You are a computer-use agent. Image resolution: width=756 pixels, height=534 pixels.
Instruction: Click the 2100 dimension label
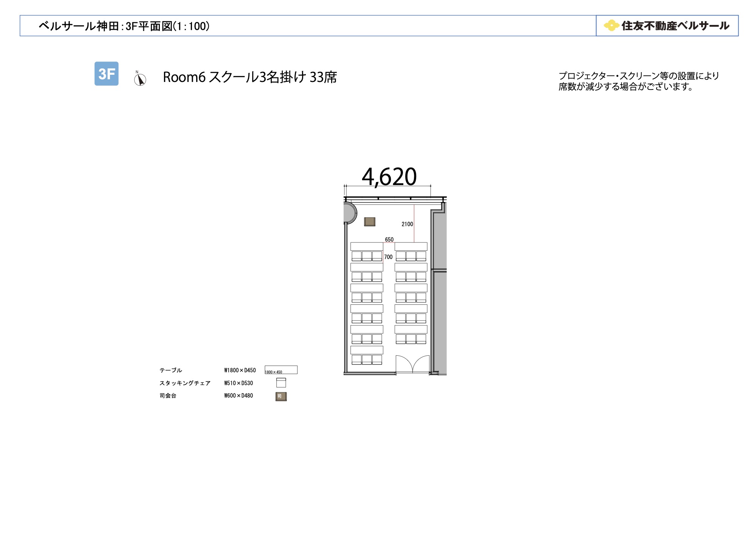(407, 224)
